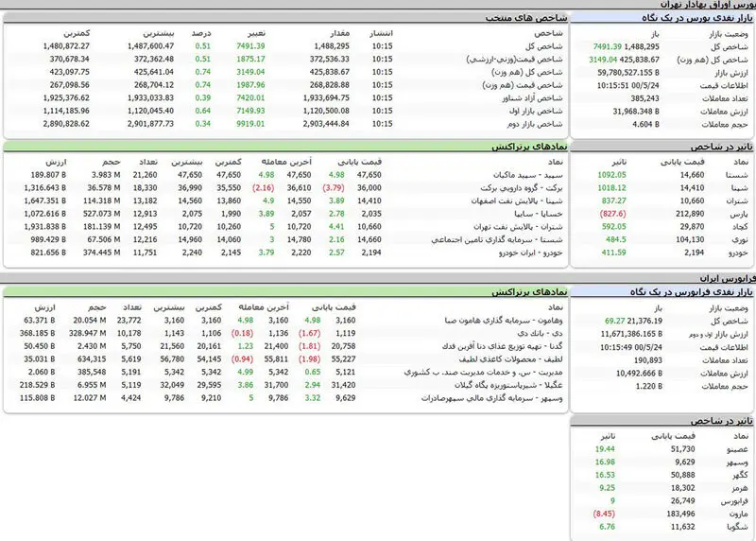Select the change value 9919.01
Image resolution: width=756 pixels, height=541 pixels.
[250, 124]
